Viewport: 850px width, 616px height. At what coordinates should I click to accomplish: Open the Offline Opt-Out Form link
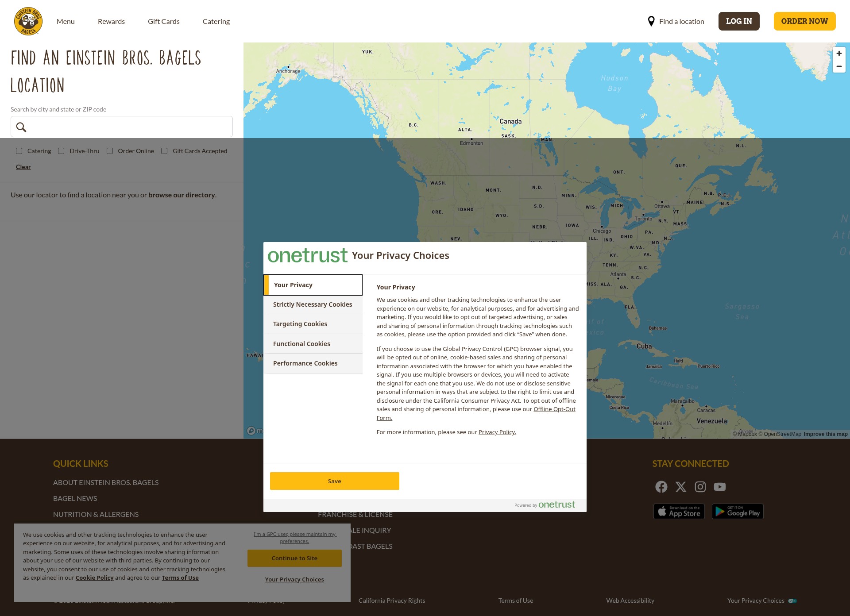476,413
